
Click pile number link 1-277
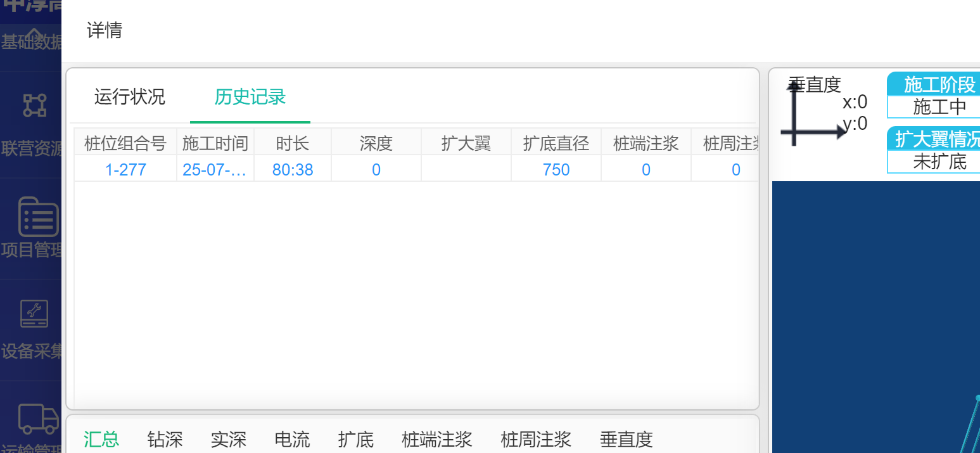click(125, 170)
